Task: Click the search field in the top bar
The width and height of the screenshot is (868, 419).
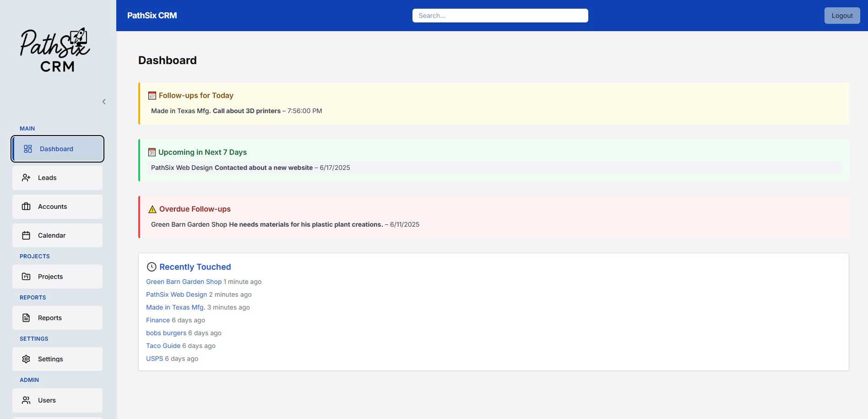Action: click(500, 15)
